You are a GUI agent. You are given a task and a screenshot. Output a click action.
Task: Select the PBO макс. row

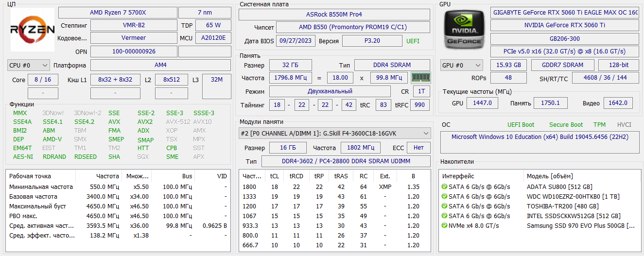(x=118, y=216)
